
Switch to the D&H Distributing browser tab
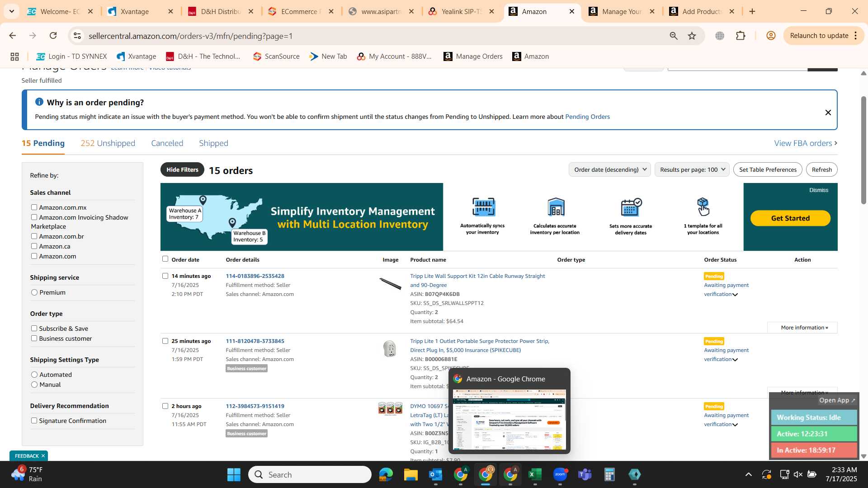click(x=221, y=11)
